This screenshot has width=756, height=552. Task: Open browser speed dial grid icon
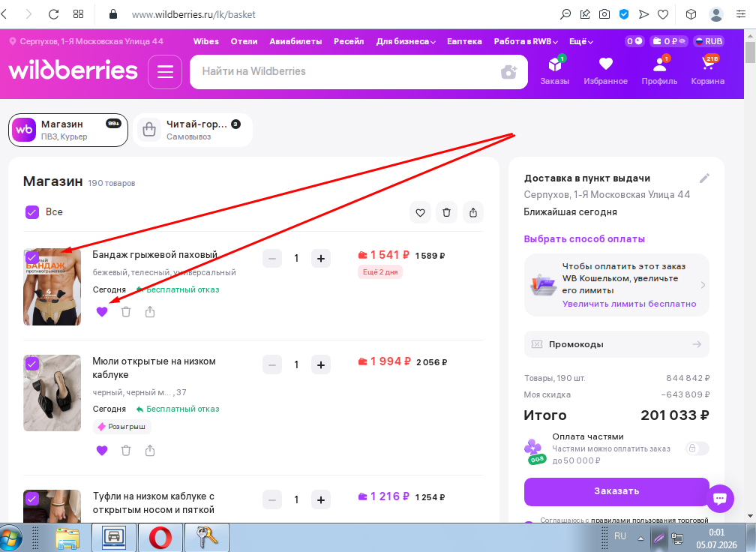[x=78, y=14]
